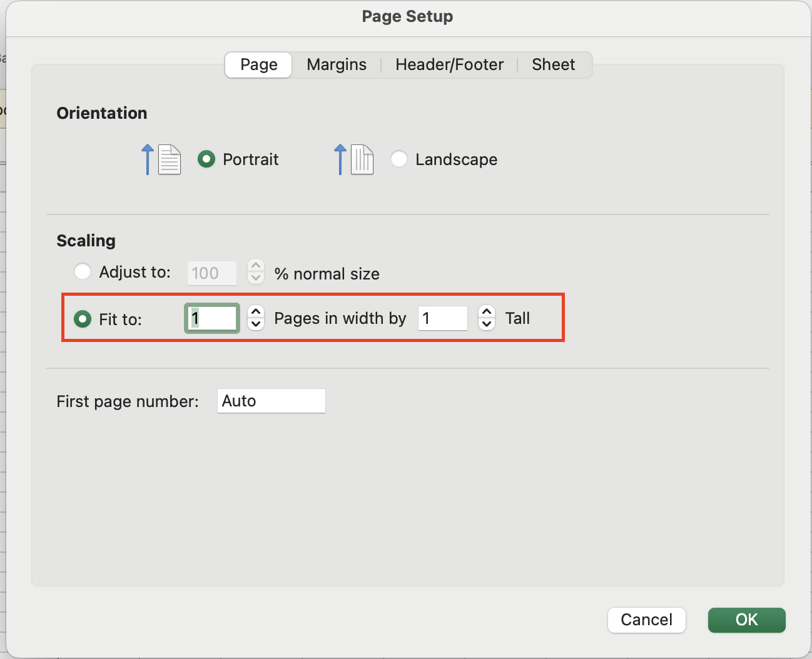Click the First page number Auto field

271,401
